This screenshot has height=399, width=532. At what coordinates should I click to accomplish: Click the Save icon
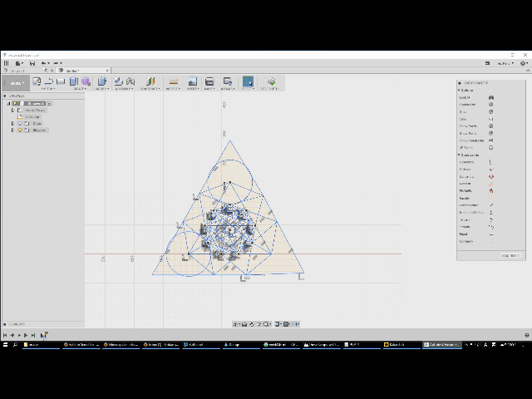pos(32,63)
